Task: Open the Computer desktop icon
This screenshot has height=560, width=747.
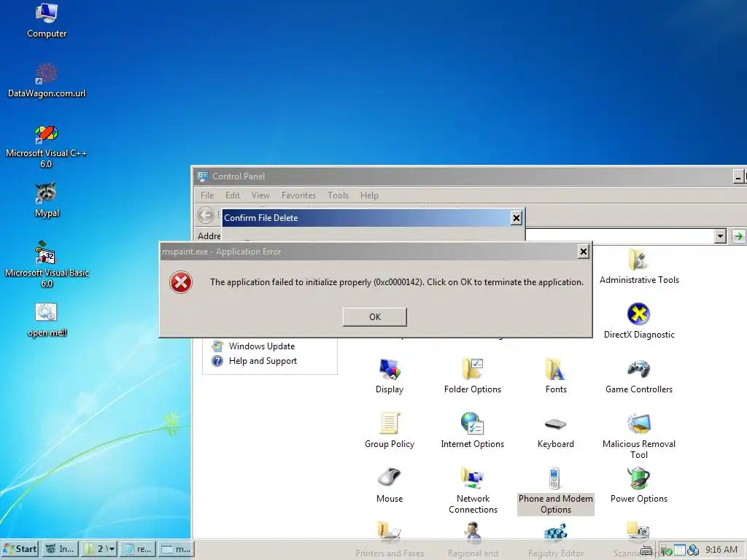Action: click(47, 20)
